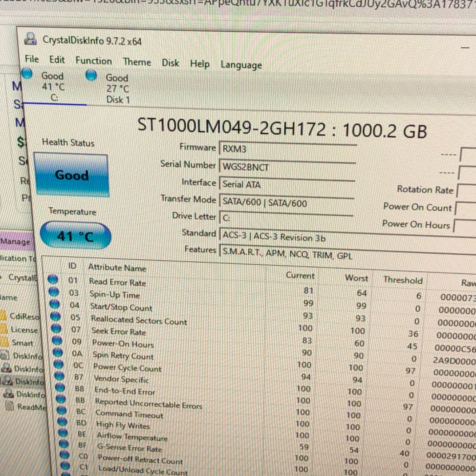Click the Power On Count field box

[x=465, y=208]
